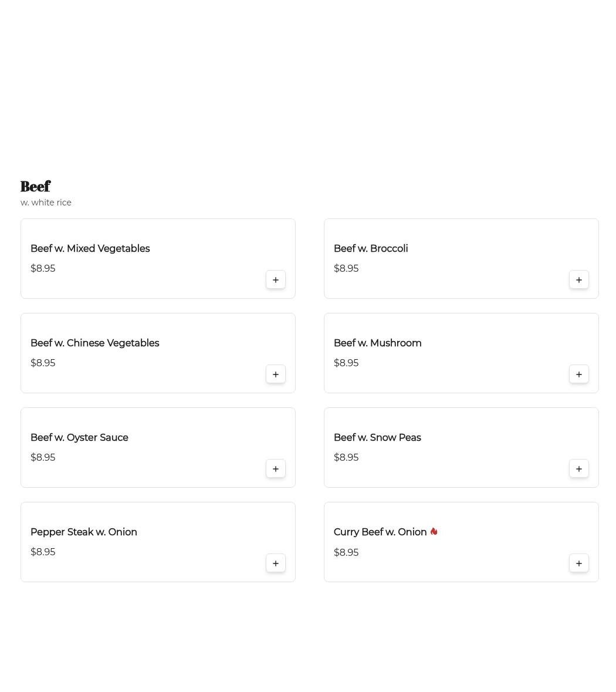This screenshot has width=616, height=692.
Task: Click the Beef section heading
Action: click(x=35, y=186)
